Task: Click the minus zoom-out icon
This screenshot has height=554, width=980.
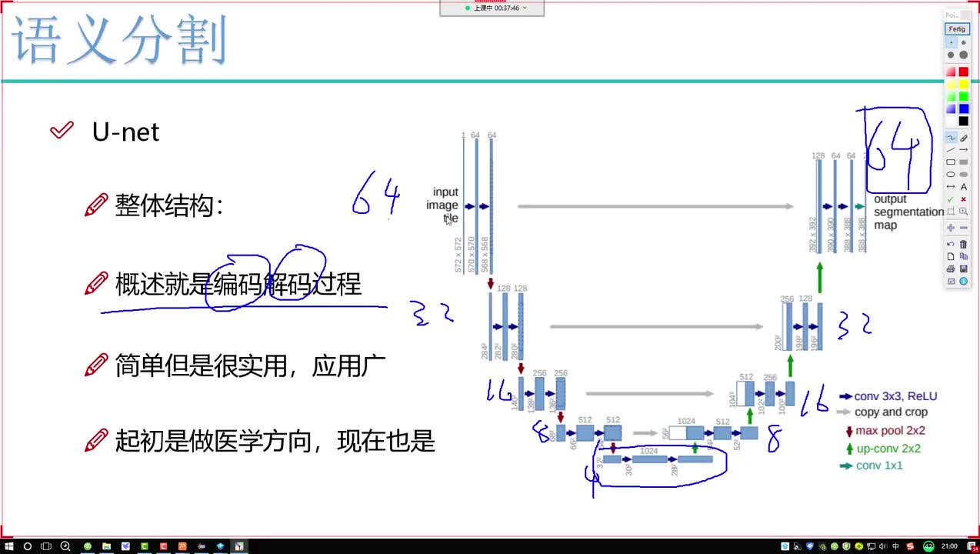Action: pyautogui.click(x=963, y=227)
